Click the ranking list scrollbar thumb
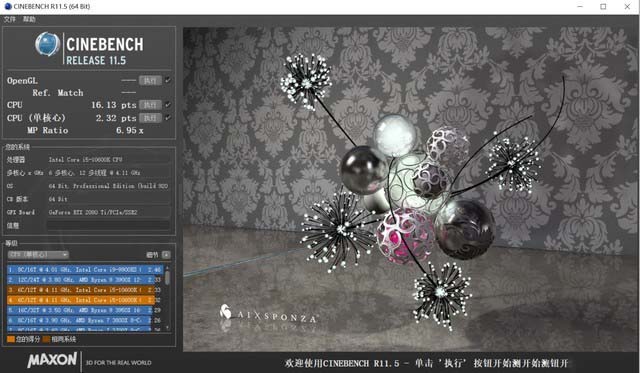The width and height of the screenshot is (640, 373). pyautogui.click(x=167, y=278)
